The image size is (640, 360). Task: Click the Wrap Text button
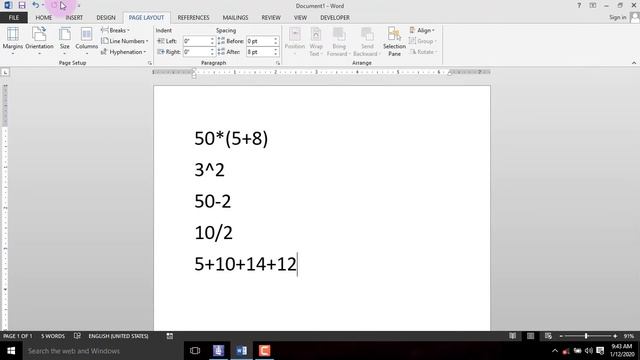click(x=316, y=42)
